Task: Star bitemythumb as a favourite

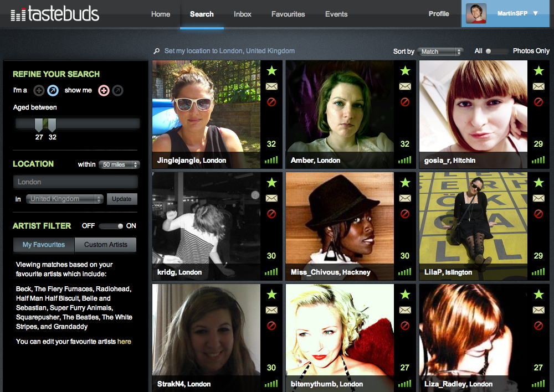Action: [406, 295]
